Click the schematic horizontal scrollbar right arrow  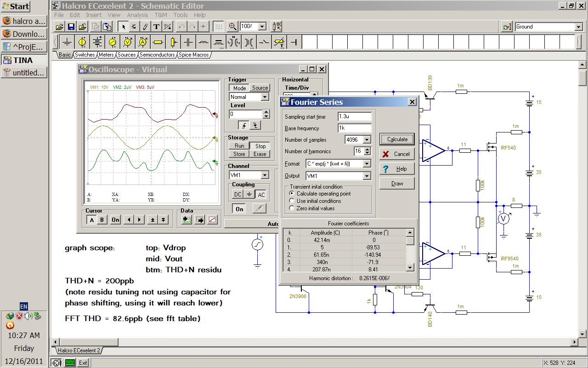coord(574,342)
